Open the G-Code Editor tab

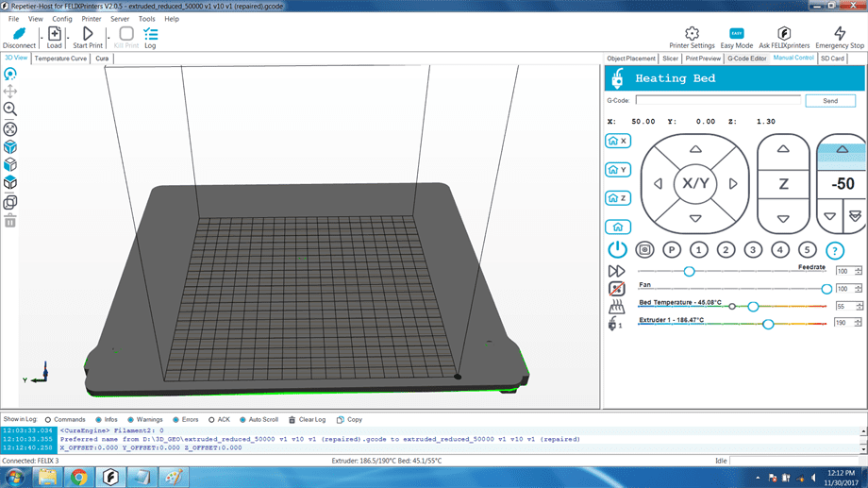[747, 59]
